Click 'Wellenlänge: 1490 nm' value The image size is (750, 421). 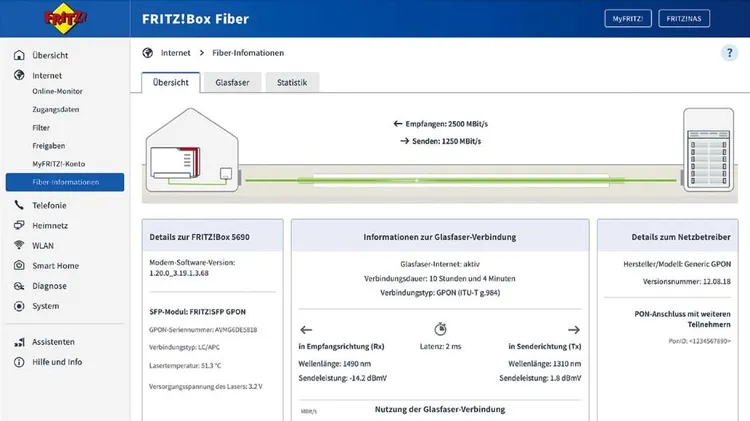[335, 364]
